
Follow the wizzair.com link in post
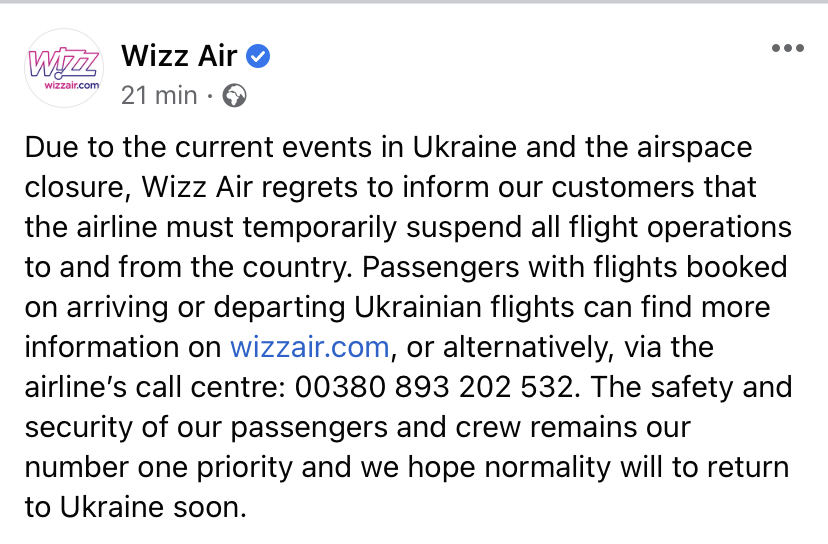click(309, 347)
